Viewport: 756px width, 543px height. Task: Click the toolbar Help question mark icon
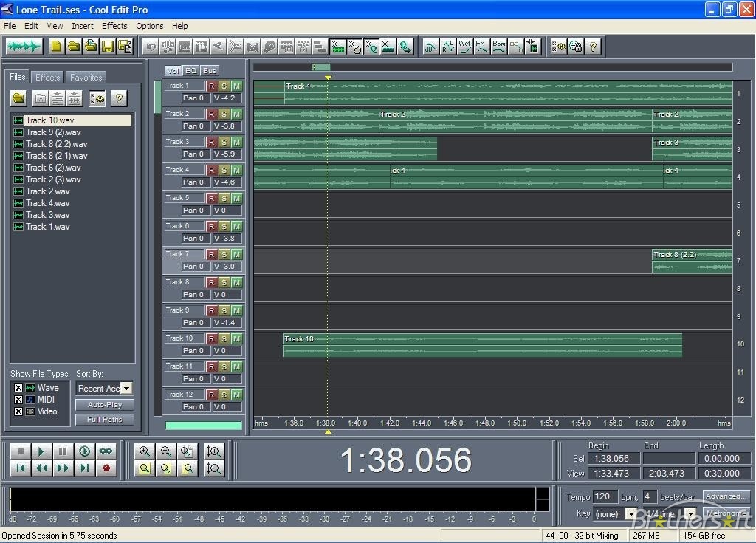click(593, 47)
